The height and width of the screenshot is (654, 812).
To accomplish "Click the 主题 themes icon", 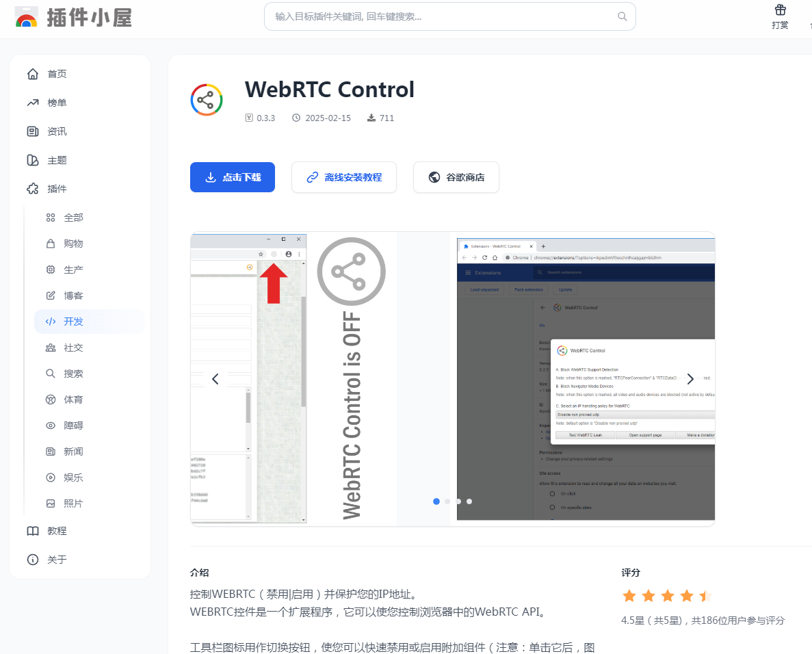I will 33,159.
